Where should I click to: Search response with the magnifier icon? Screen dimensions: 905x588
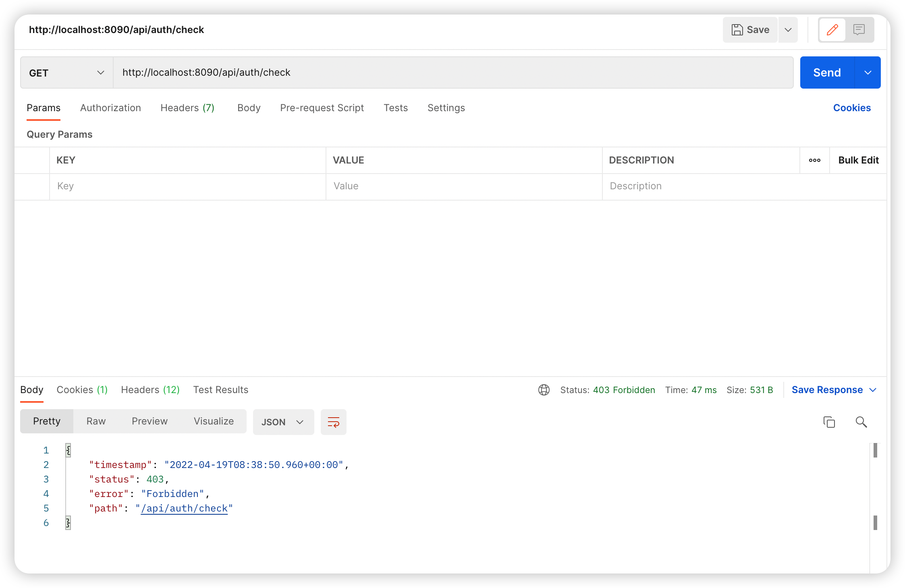click(x=861, y=422)
